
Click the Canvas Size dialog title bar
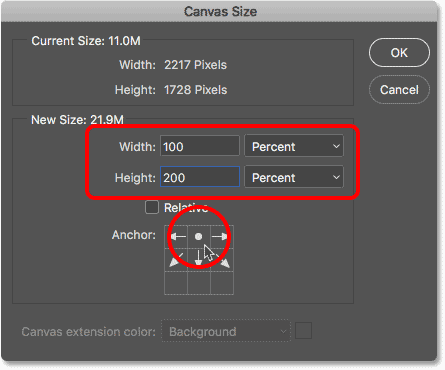coord(219,12)
